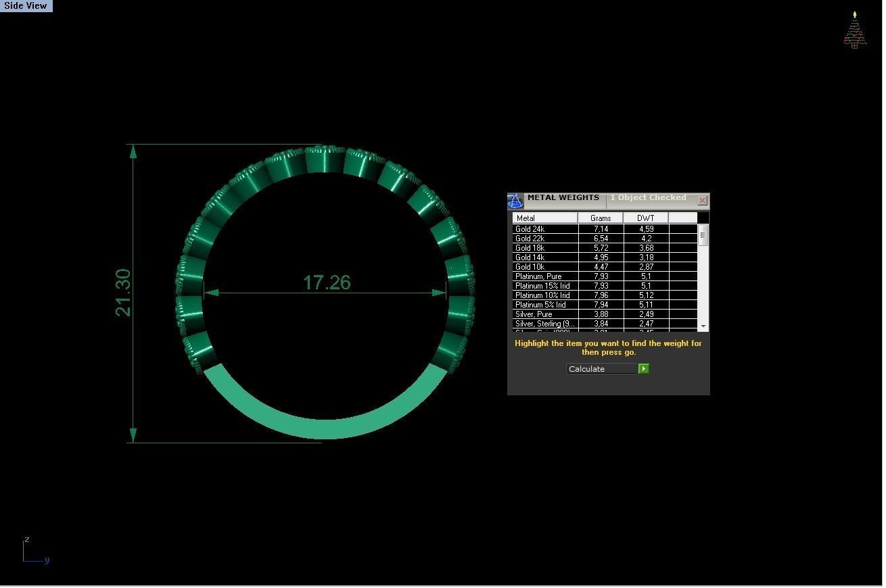The height and width of the screenshot is (588, 886).
Task: Click the 6,54 grams value for Gold 22k
Action: [x=601, y=239]
